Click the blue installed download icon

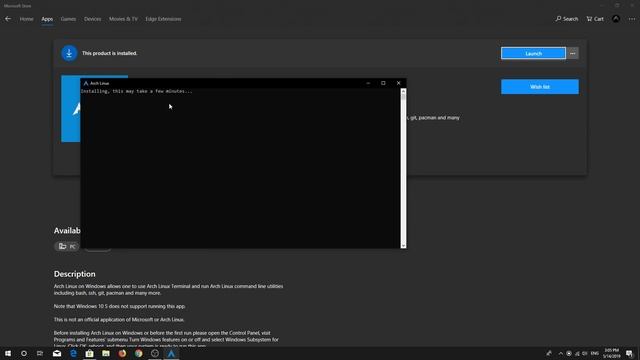pos(69,53)
